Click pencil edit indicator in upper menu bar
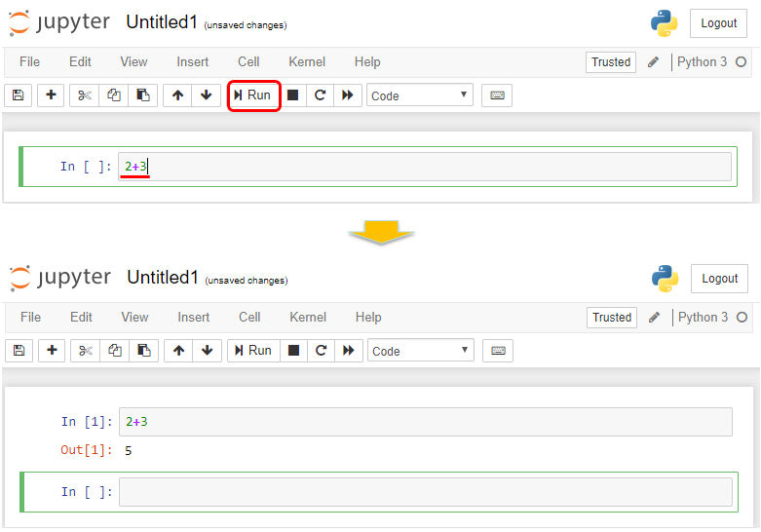This screenshot has width=761, height=532. 653,61
